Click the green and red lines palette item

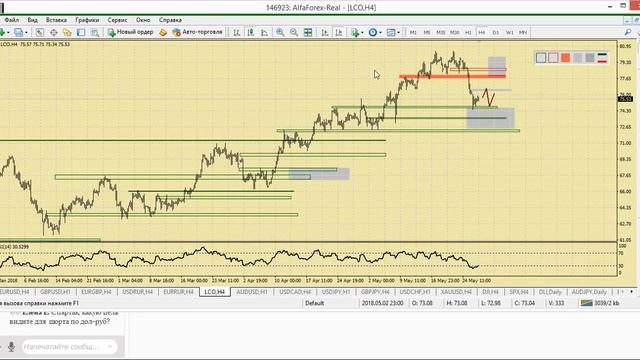[x=602, y=58]
